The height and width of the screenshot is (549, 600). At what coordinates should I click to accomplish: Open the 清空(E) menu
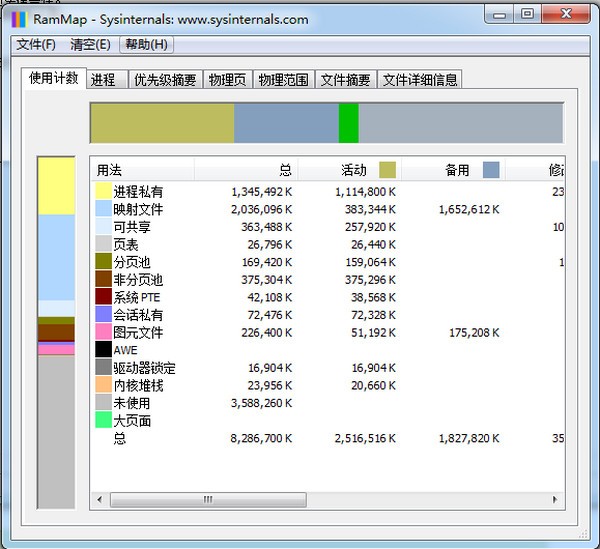(x=90, y=44)
